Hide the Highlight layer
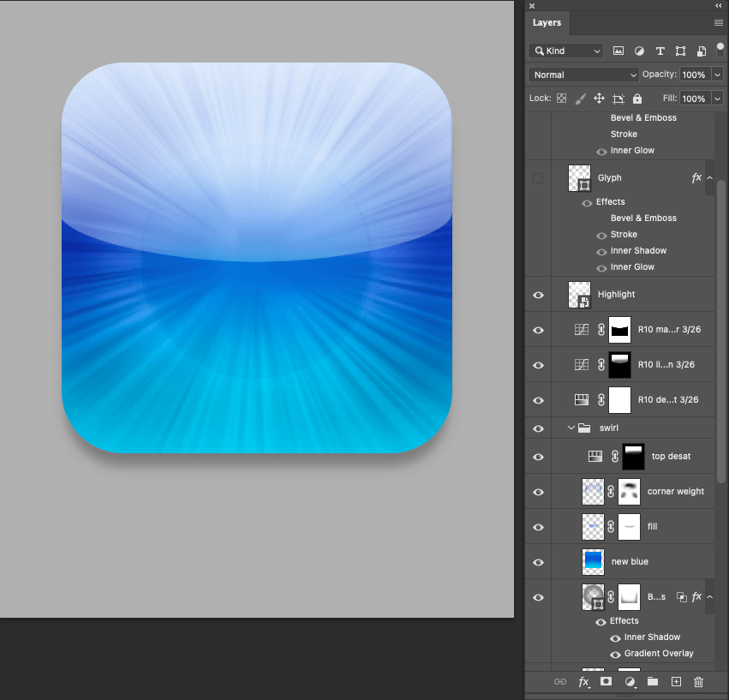This screenshot has width=729, height=700. [x=538, y=295]
